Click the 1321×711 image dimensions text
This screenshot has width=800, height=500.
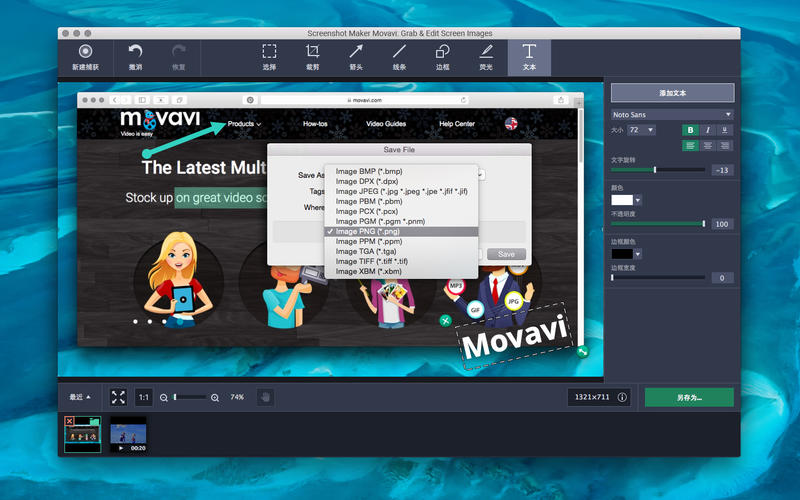[x=592, y=397]
